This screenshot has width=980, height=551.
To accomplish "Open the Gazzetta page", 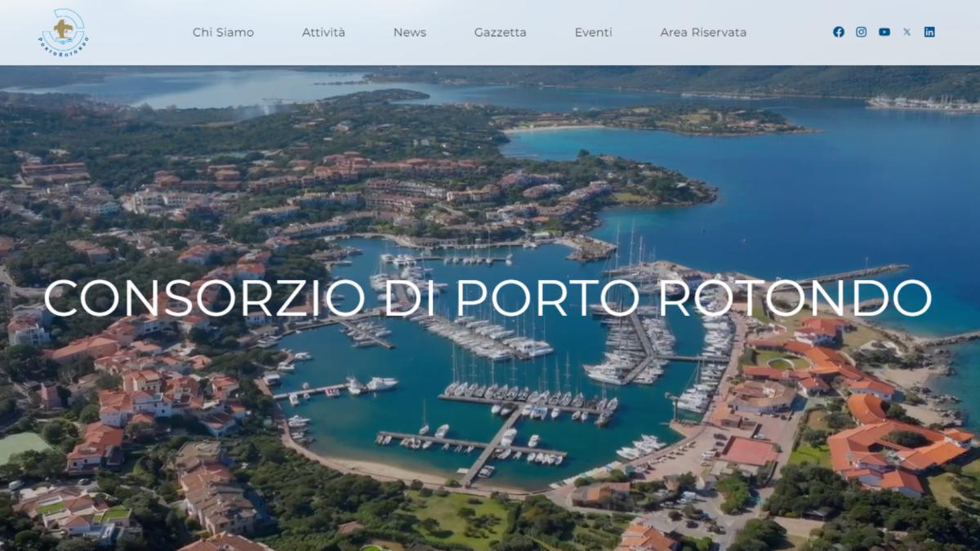I will tap(501, 33).
